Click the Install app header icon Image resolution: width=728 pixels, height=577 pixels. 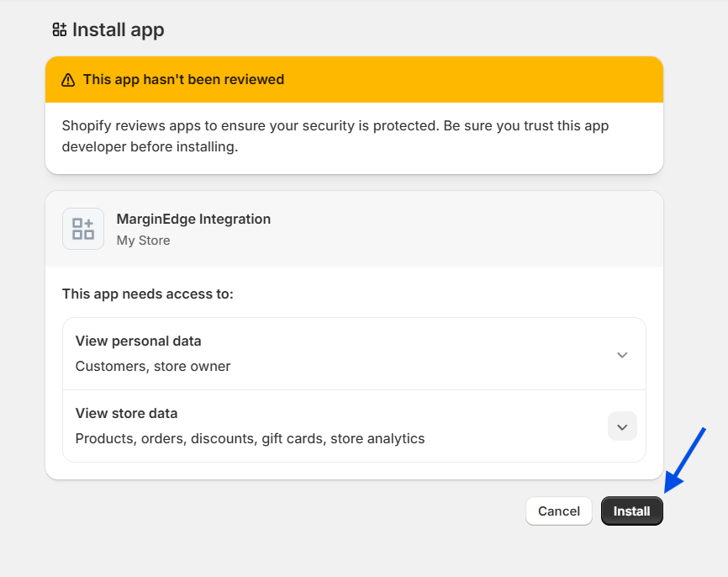pyautogui.click(x=59, y=30)
